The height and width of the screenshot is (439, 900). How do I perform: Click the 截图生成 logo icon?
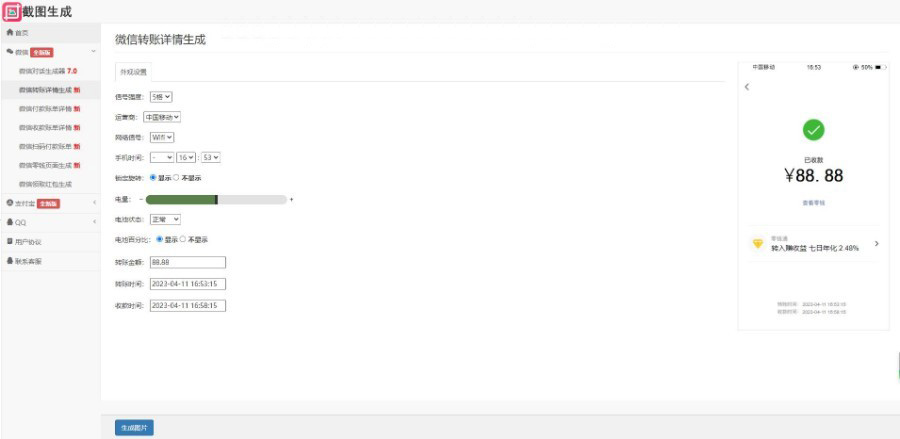click(x=11, y=11)
